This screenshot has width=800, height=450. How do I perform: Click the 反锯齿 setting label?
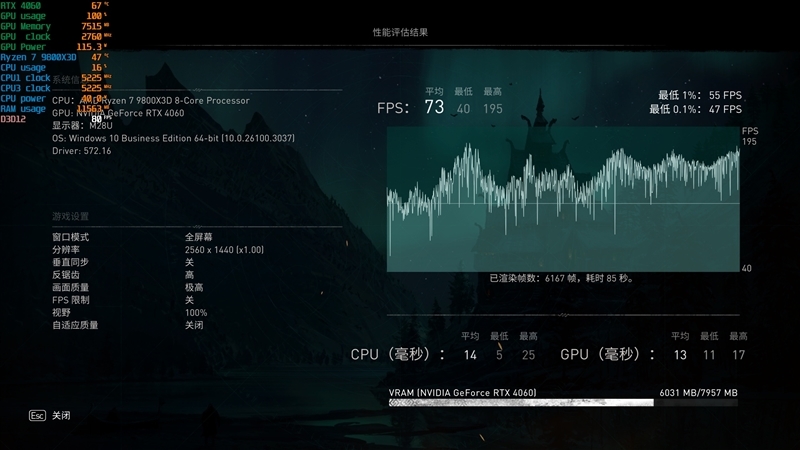pyautogui.click(x=66, y=275)
